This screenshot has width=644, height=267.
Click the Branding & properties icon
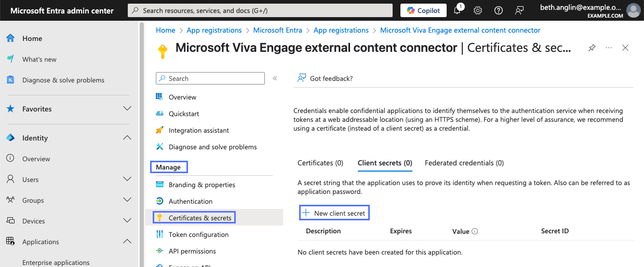click(x=159, y=185)
